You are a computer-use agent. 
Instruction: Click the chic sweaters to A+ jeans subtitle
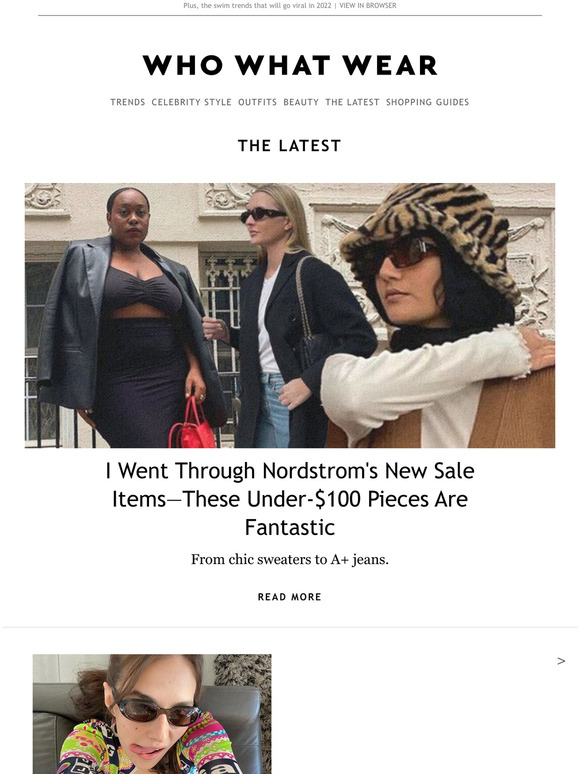click(290, 560)
